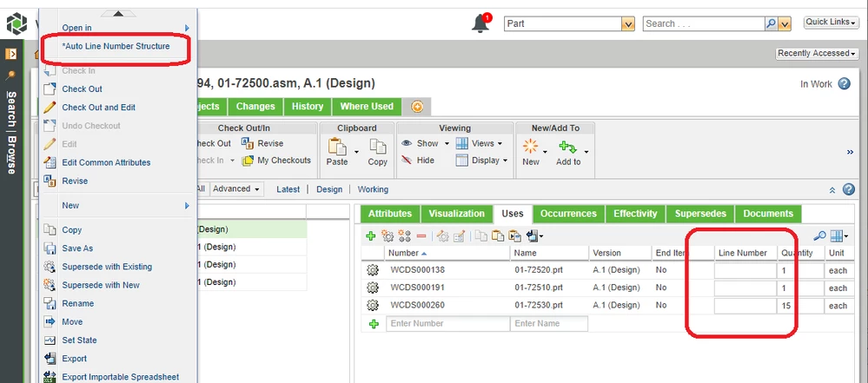The image size is (868, 383).
Task: Collapse the toolbar with double chevron up
Action: (832, 190)
